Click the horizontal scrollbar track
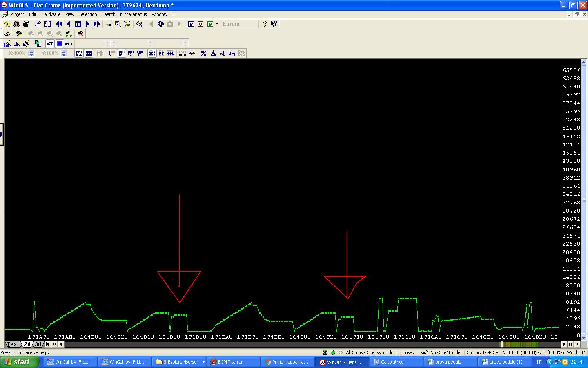Screen dimensions: 588x368 point(286,344)
